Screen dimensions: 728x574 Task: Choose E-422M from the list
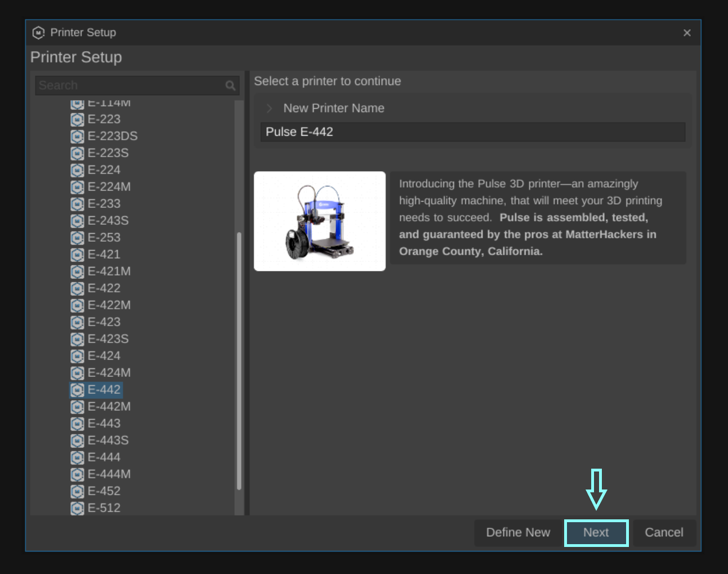(109, 305)
